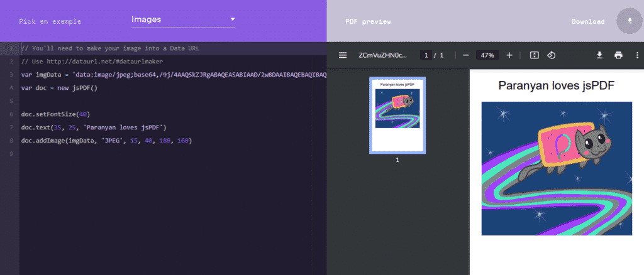This screenshot has width=644, height=275.
Task: Click the 47% zoom level field
Action: coord(487,55)
